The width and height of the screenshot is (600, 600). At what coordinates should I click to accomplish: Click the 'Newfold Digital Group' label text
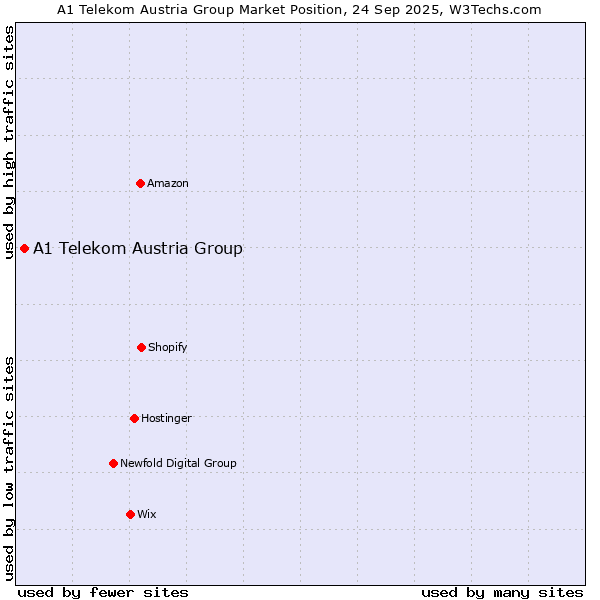tap(178, 463)
